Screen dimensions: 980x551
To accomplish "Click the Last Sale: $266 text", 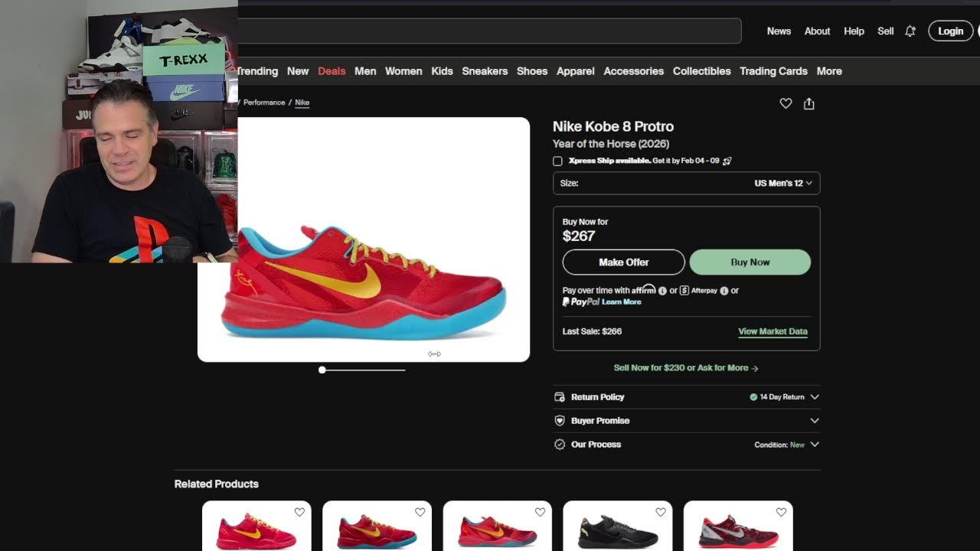I will point(592,331).
